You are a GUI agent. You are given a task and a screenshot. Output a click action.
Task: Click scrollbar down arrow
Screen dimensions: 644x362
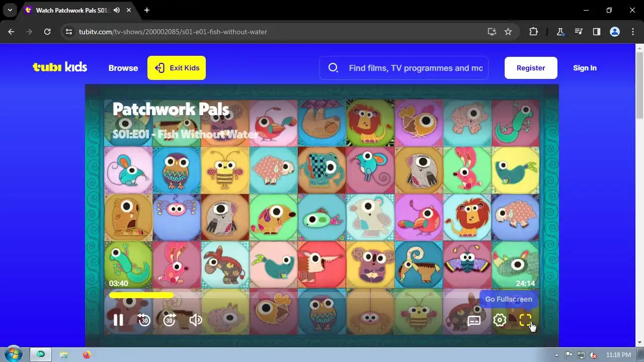point(640,342)
